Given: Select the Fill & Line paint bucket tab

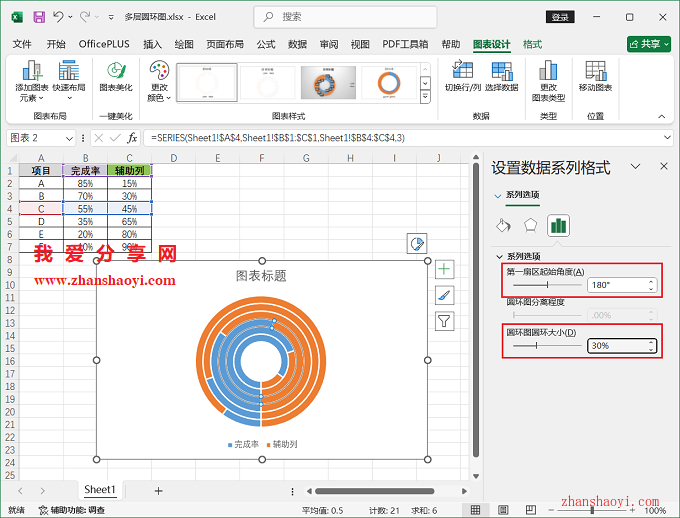Looking at the screenshot, I should [x=505, y=225].
